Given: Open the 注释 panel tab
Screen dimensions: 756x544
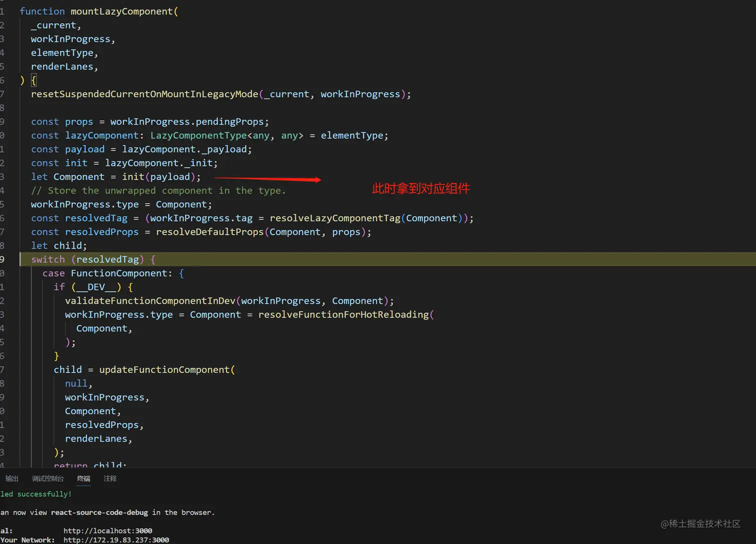Looking at the screenshot, I should click(110, 478).
